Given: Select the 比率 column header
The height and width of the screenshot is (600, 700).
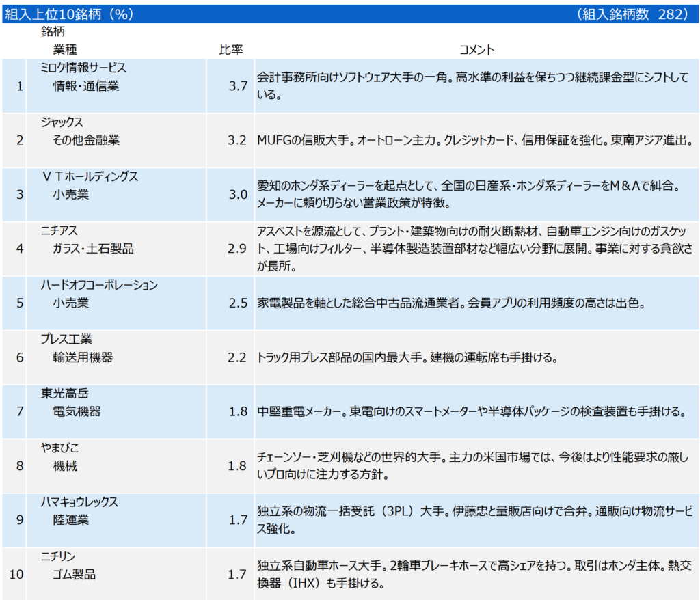Looking at the screenshot, I should click(x=230, y=50).
